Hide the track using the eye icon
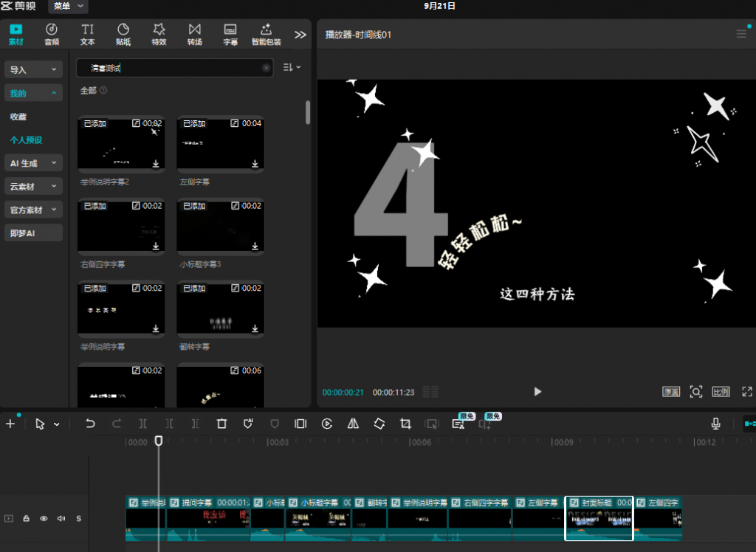 tap(44, 519)
